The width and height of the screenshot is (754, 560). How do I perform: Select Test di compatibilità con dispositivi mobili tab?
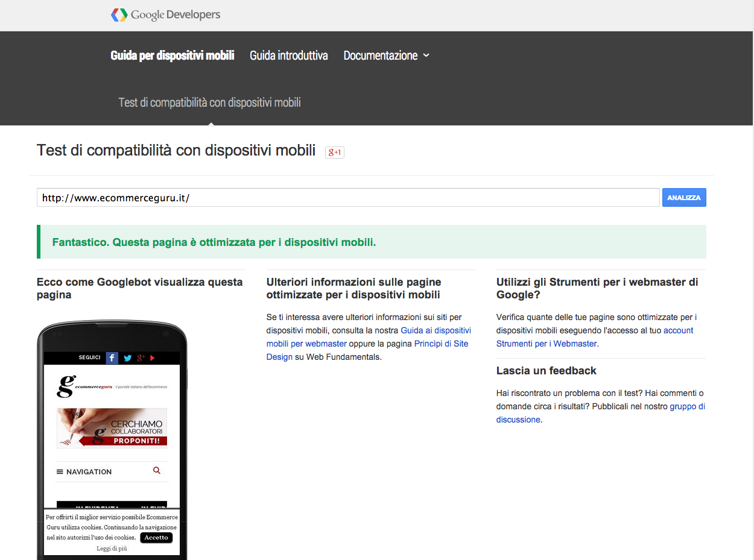coord(210,102)
